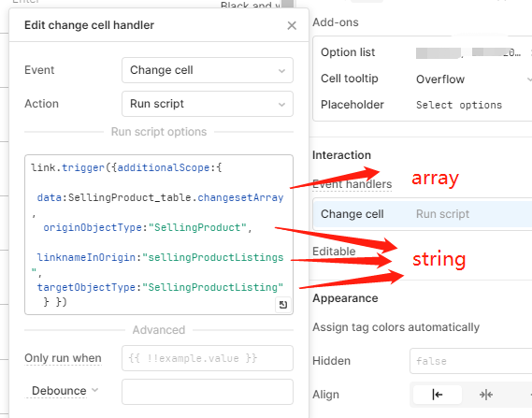Click the Appearance section heading
This screenshot has width=532, height=418.
point(345,298)
